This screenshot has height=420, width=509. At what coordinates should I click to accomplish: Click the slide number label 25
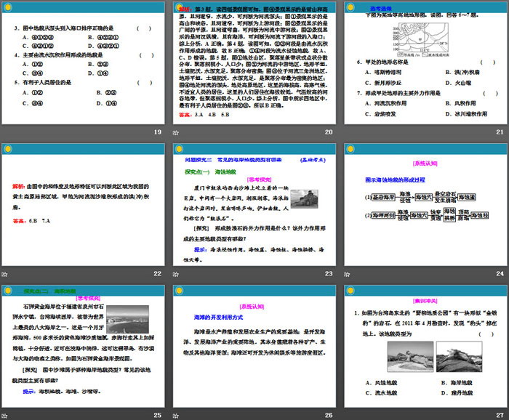(157, 416)
